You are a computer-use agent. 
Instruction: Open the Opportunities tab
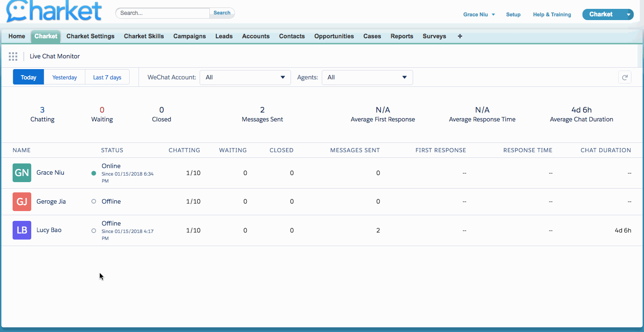334,36
